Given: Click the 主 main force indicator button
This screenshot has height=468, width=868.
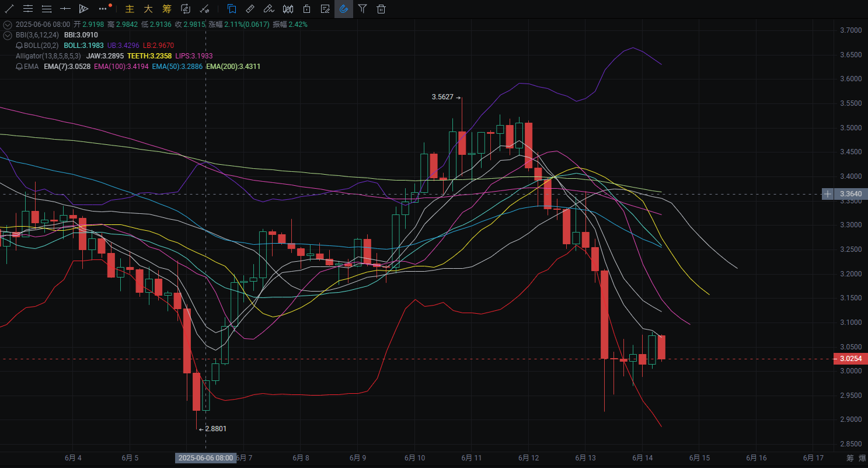Looking at the screenshot, I should click(130, 9).
